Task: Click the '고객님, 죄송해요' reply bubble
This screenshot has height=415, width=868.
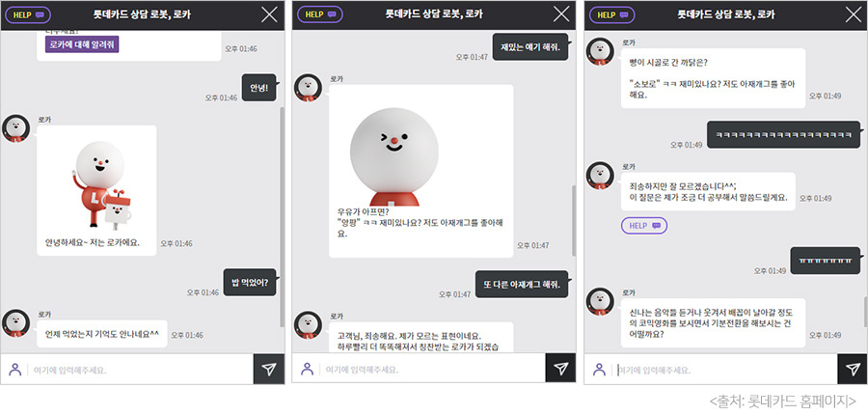Action: pos(420,338)
